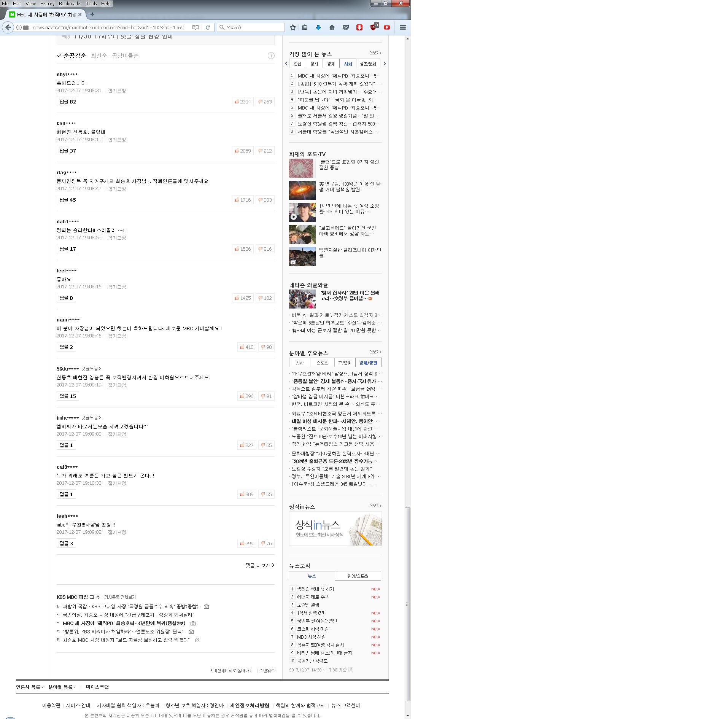Downvote rlag**** comment showing 383
728x719 pixels.
[x=265, y=200]
